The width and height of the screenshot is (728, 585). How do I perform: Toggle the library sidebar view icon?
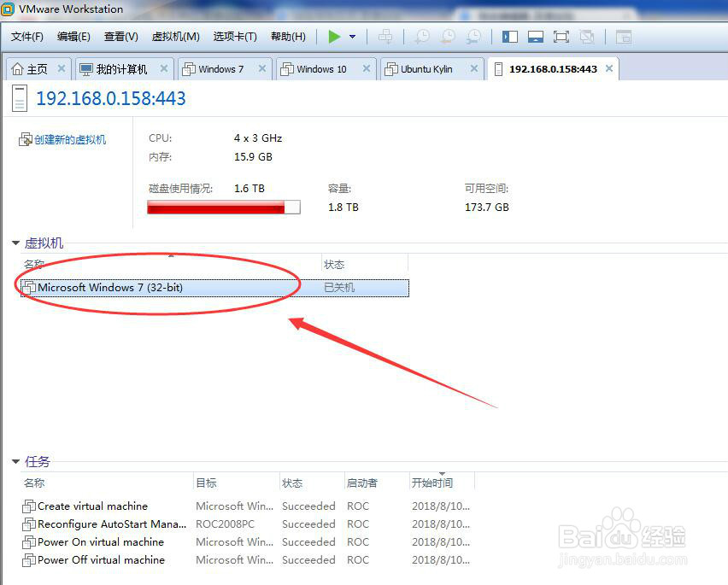point(510,37)
